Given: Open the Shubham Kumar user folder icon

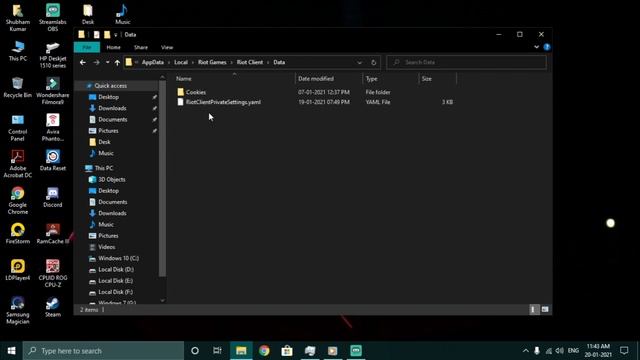Looking at the screenshot, I should click(x=18, y=17).
